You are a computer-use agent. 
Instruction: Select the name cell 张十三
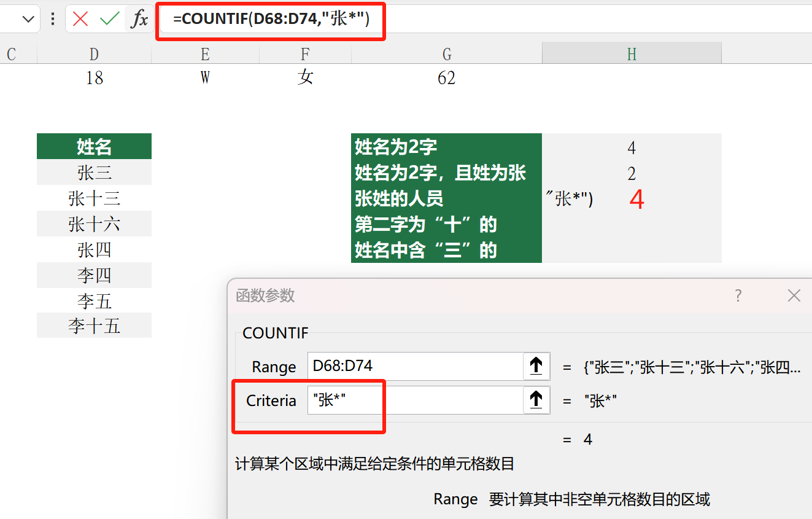point(94,198)
